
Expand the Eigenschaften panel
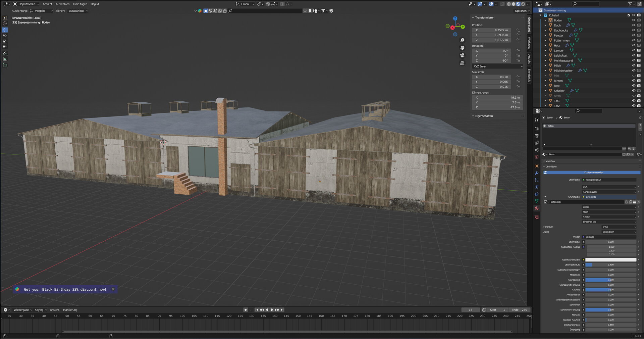(x=484, y=116)
